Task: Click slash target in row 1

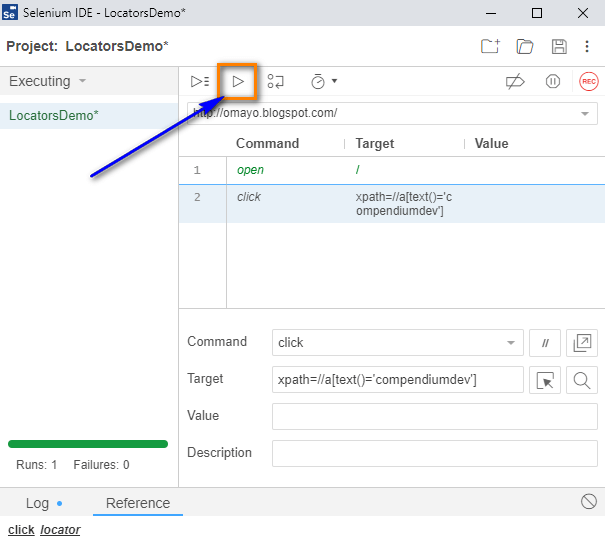Action: coord(358,170)
